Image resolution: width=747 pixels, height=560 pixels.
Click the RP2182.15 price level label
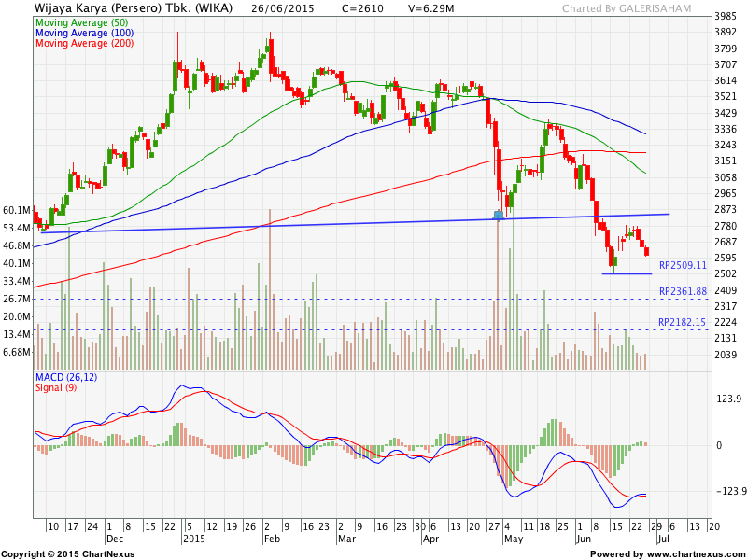click(x=683, y=322)
